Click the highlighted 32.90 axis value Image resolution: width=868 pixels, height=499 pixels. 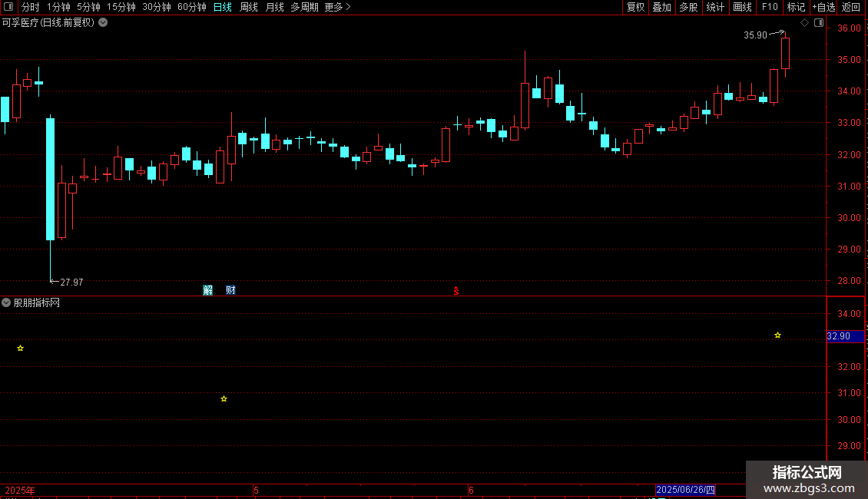845,336
